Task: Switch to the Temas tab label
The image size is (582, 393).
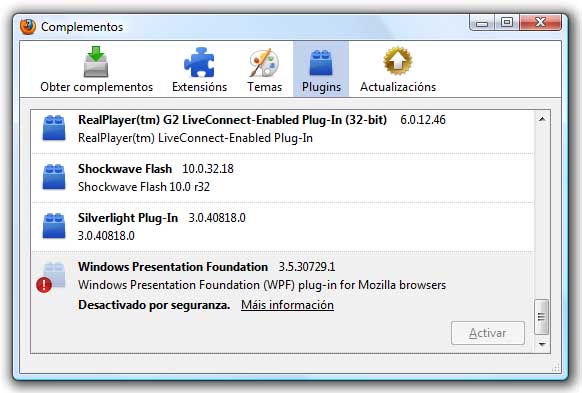Action: coord(265,87)
